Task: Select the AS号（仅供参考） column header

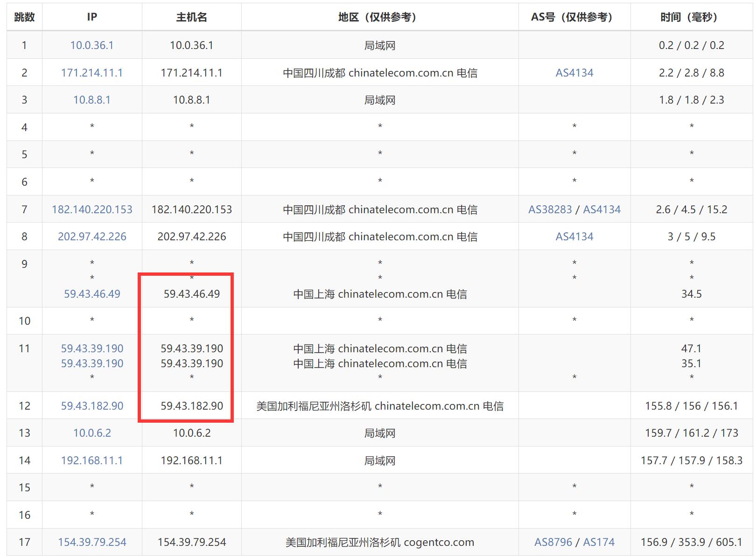Action: [574, 17]
